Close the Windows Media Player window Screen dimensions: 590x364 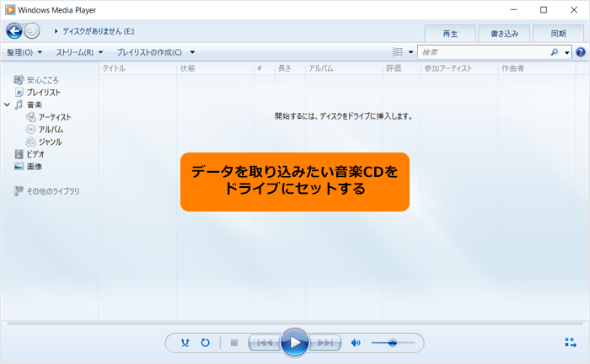574,10
